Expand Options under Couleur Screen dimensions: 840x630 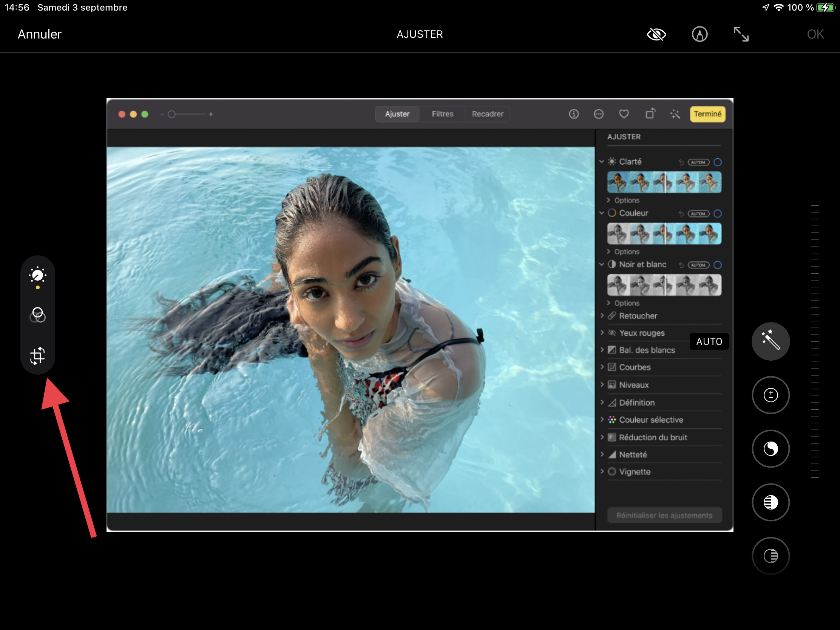626,252
